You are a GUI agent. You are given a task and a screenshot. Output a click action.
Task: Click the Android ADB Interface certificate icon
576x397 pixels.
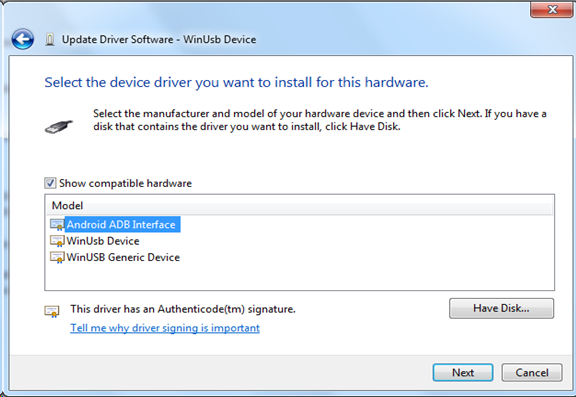[x=57, y=224]
